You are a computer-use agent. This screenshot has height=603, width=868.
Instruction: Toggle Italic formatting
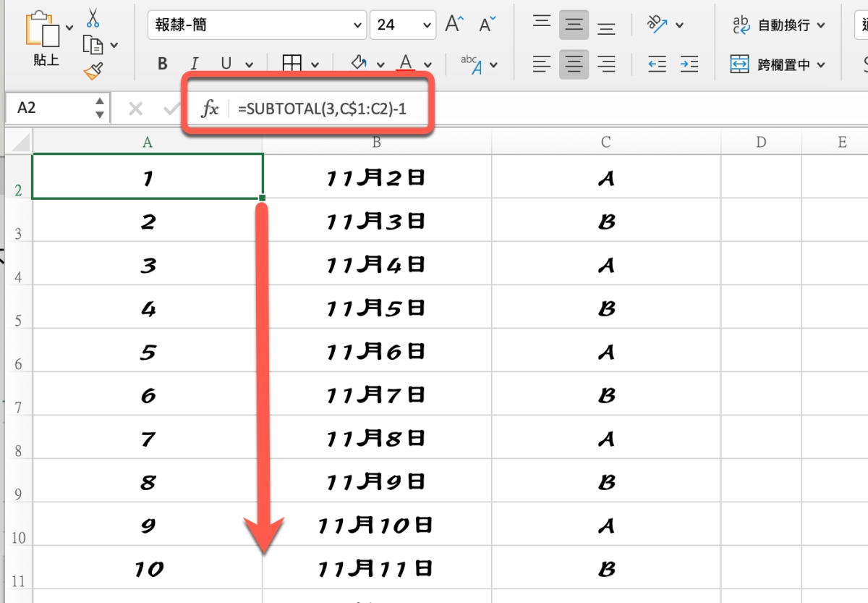194,64
